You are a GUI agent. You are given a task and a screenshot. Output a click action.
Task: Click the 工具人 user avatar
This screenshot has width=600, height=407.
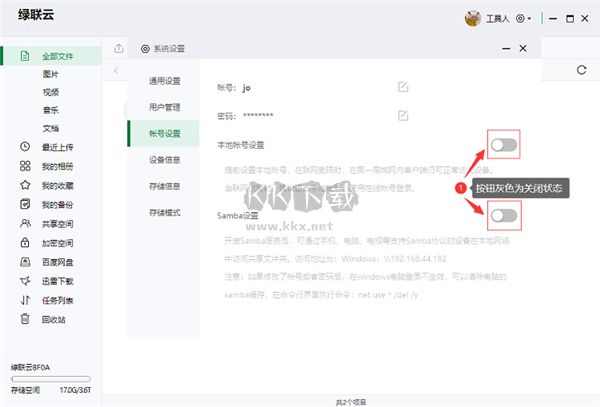point(473,18)
